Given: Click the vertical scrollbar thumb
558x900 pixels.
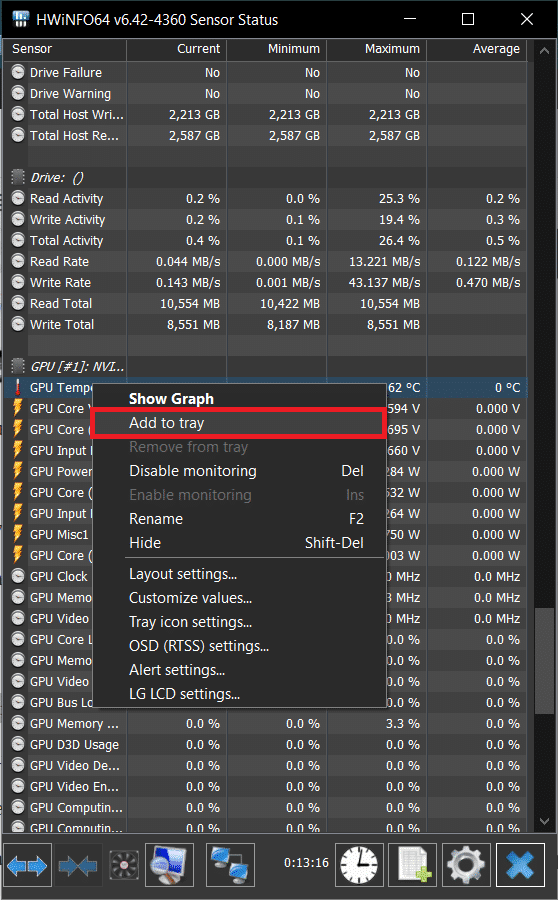Looking at the screenshot, I should click(544, 661).
